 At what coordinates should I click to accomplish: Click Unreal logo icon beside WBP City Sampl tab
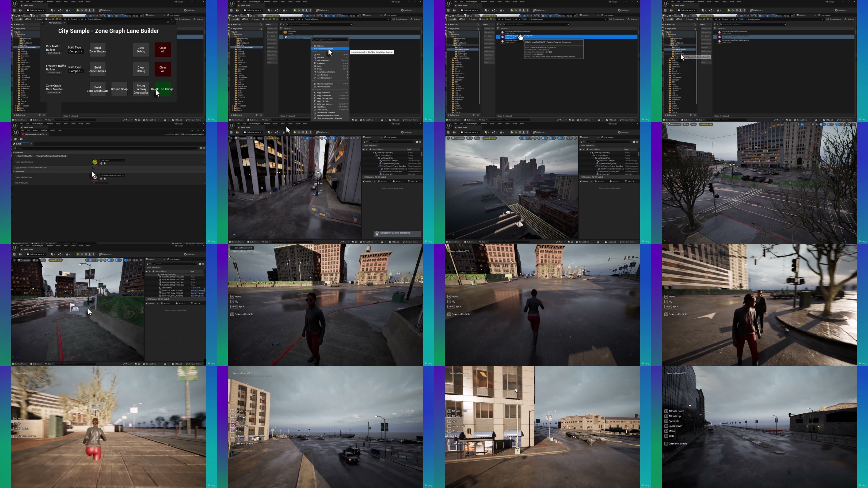[43, 23]
